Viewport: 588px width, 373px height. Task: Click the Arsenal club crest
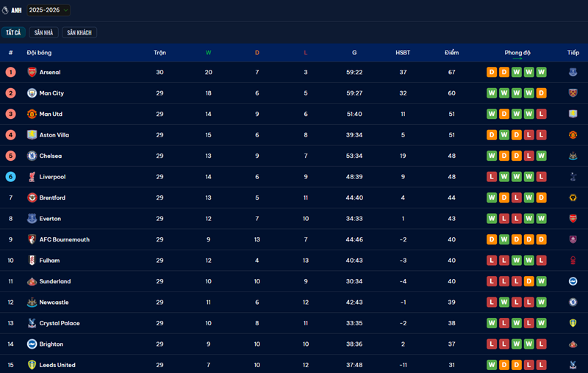(x=32, y=72)
